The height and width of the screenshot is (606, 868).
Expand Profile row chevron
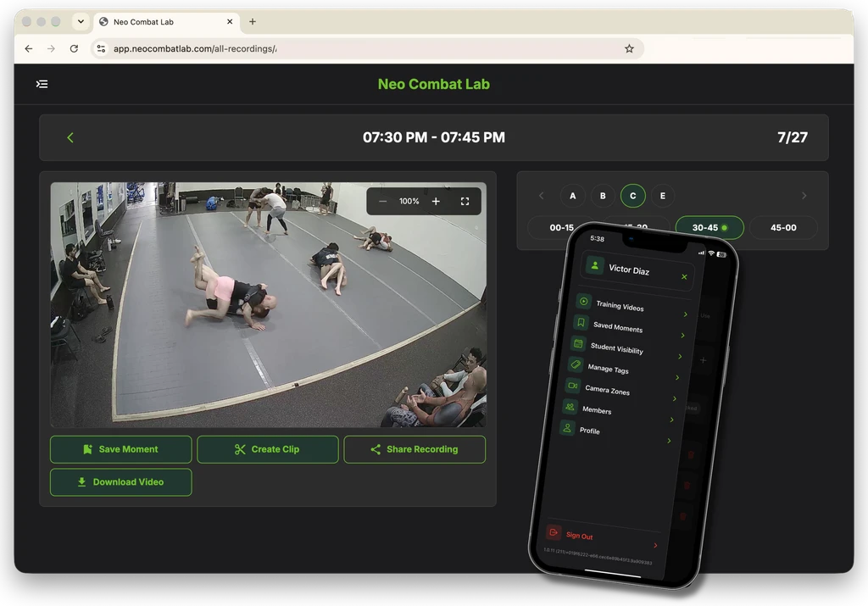[669, 441]
